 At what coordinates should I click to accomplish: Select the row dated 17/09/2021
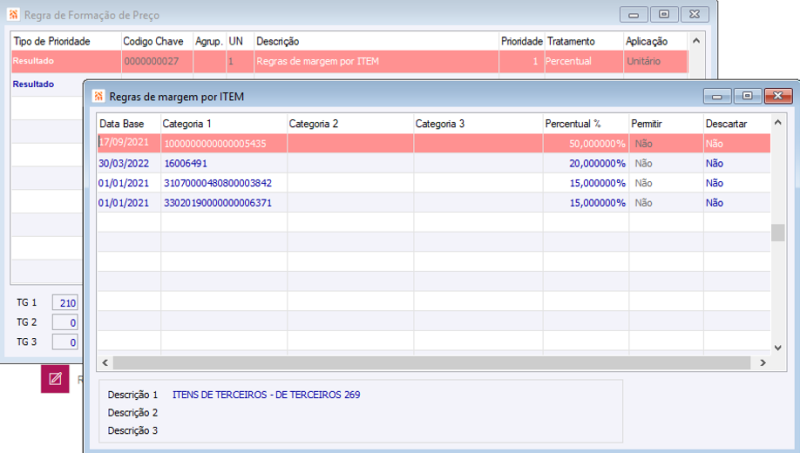434,143
